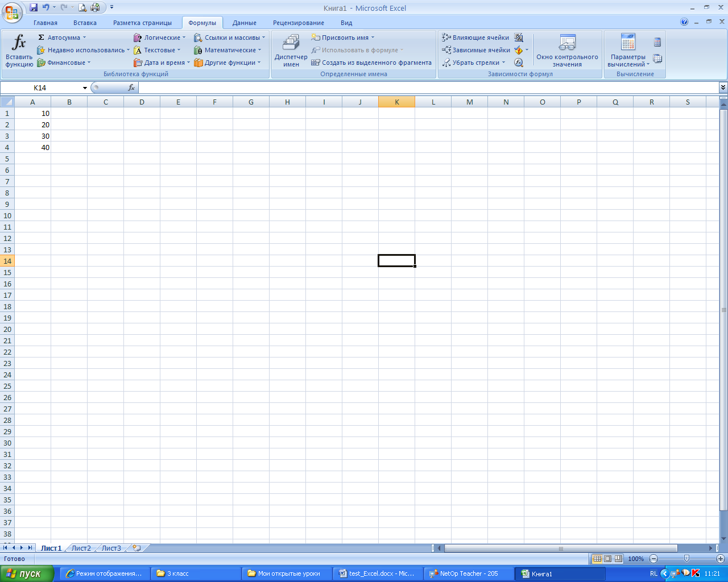Screen dimensions: 728x582
Task: Open Другие функции dropdown
Action: click(x=227, y=63)
